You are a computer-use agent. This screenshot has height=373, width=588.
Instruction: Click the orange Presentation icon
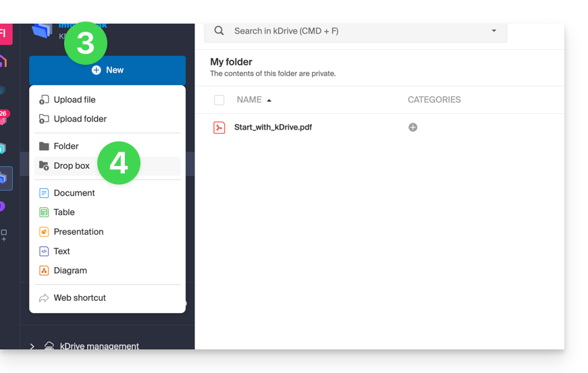[x=44, y=232]
